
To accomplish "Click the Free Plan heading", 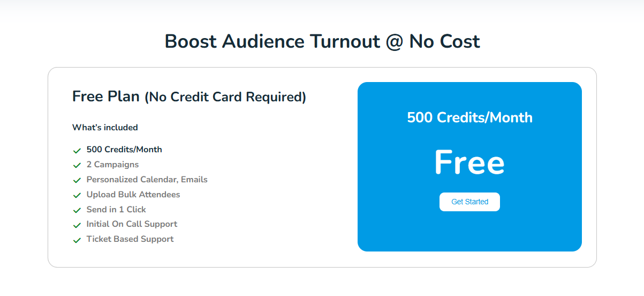I will click(189, 97).
